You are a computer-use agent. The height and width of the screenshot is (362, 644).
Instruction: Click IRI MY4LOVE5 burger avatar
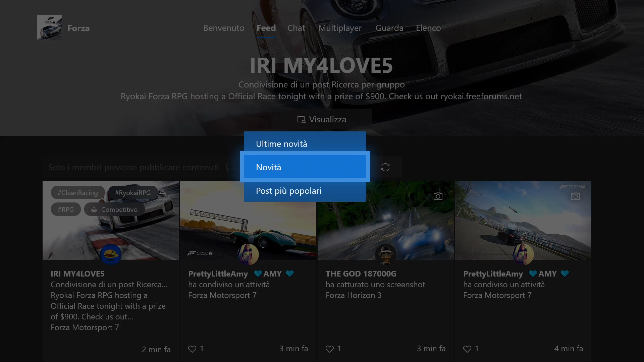[111, 254]
